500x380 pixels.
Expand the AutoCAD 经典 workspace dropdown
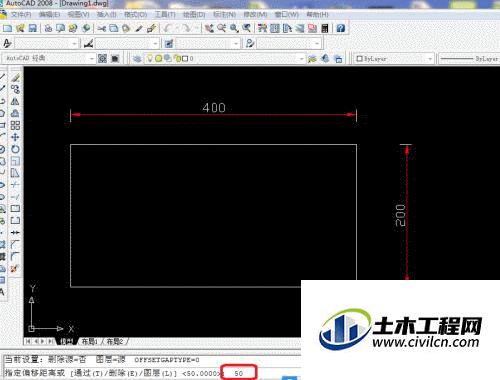[x=92, y=59]
